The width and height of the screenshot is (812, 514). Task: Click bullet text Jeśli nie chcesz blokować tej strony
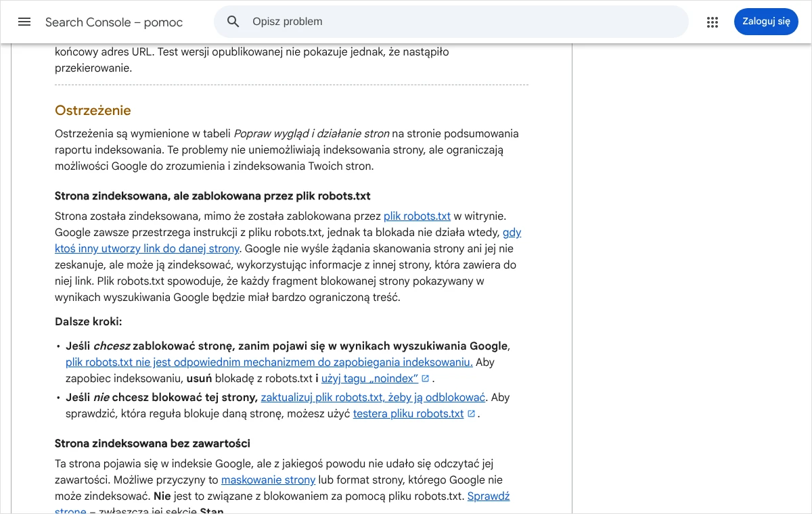coord(161,398)
